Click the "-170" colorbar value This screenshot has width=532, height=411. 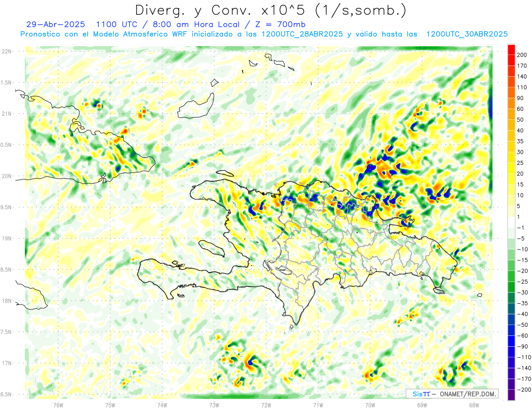tap(524, 379)
